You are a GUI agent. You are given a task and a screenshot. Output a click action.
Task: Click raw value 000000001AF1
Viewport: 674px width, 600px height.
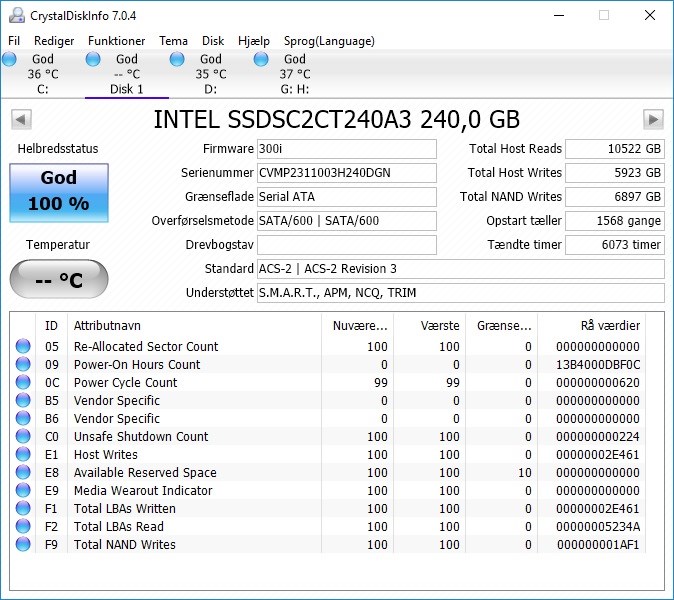pos(598,545)
